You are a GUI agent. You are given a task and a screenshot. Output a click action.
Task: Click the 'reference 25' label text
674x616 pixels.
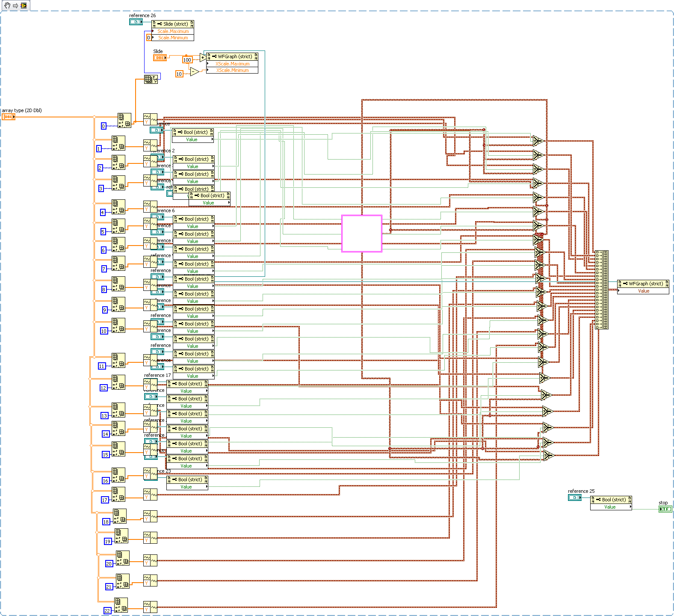pos(581,491)
